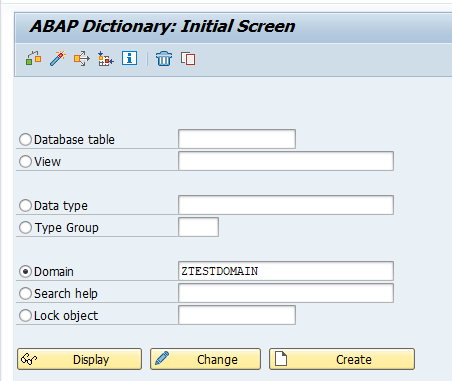Viewport: 452px width, 381px height.
Task: Click the Lock object input field
Action: (237, 315)
